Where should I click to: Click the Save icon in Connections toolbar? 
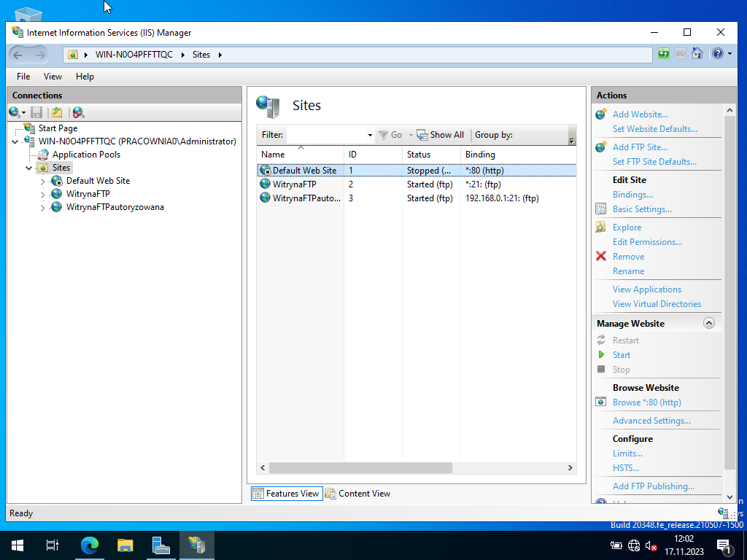pos(36,112)
